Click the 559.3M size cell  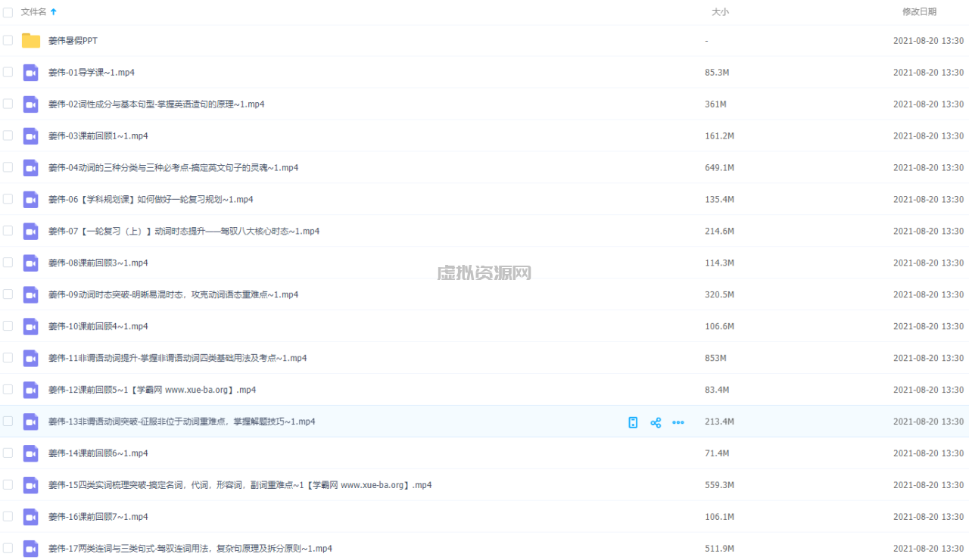(719, 486)
